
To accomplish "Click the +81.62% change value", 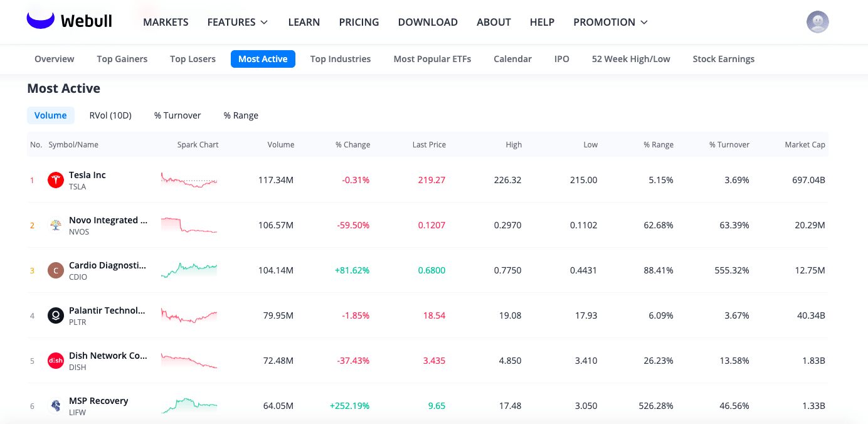I will pyautogui.click(x=352, y=270).
